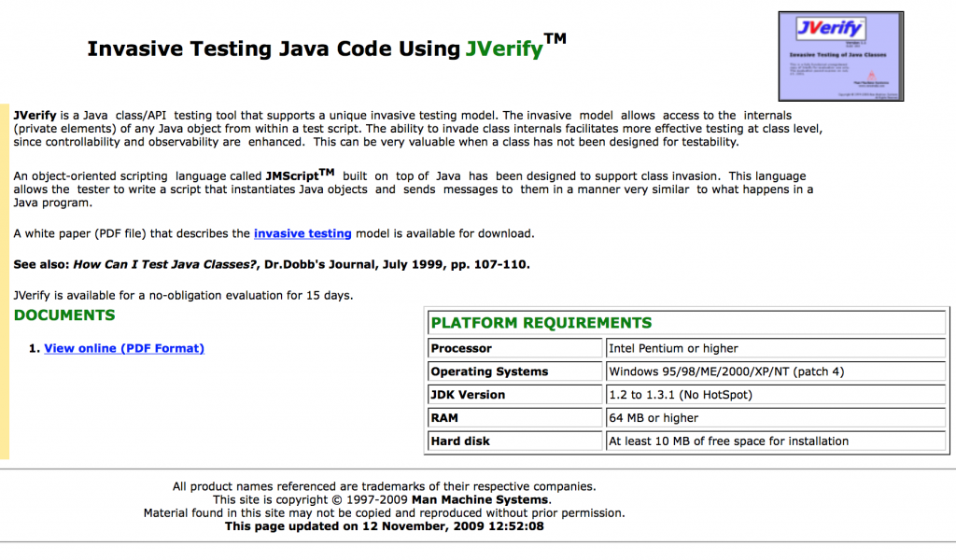Click the bold JVerify word starting first paragraph
The height and width of the screenshot is (560, 956).
[35, 115]
